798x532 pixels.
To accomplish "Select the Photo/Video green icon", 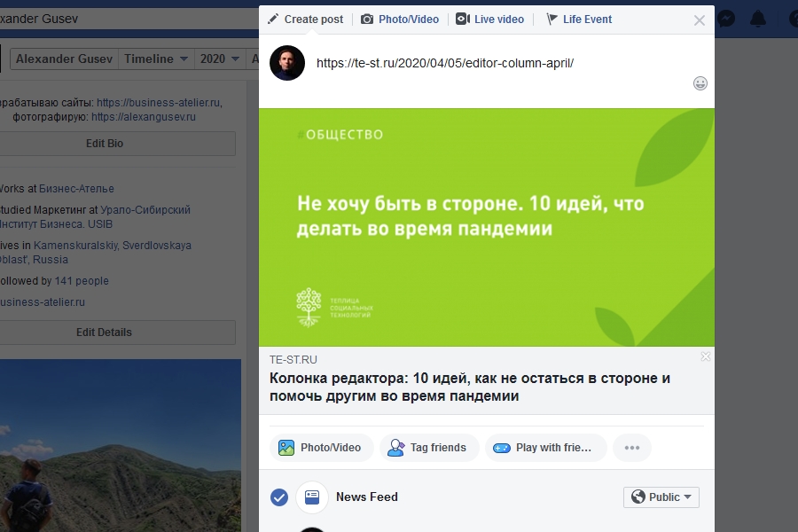I will pyautogui.click(x=288, y=448).
